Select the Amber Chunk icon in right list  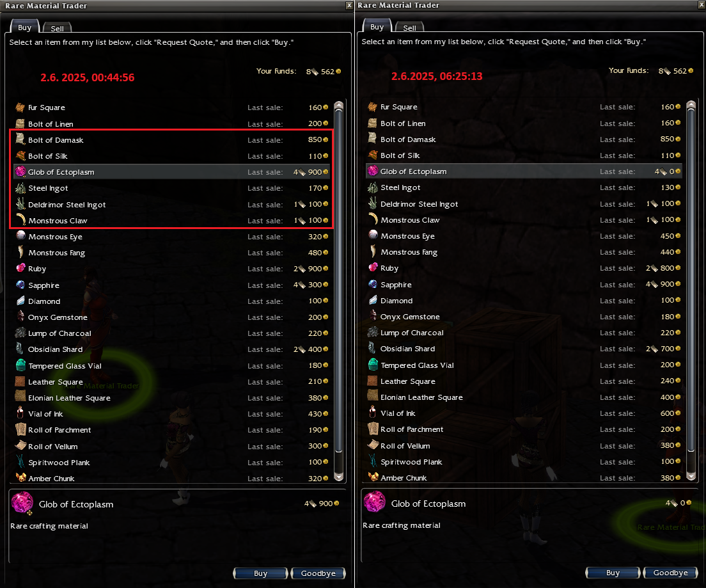point(373,477)
